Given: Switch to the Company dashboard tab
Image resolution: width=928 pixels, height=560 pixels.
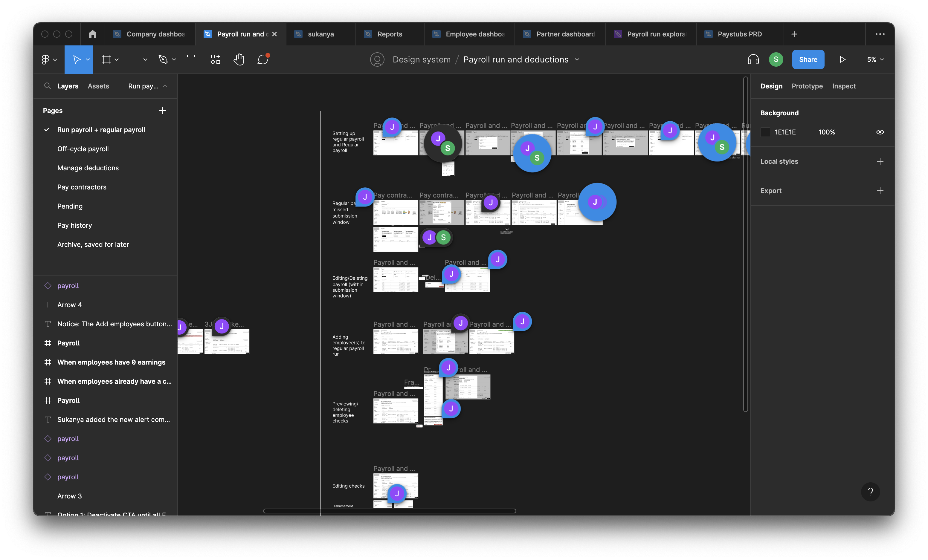Looking at the screenshot, I should point(150,34).
